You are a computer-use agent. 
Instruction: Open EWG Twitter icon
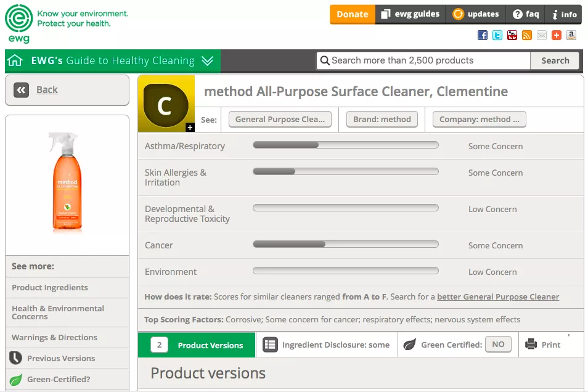497,35
